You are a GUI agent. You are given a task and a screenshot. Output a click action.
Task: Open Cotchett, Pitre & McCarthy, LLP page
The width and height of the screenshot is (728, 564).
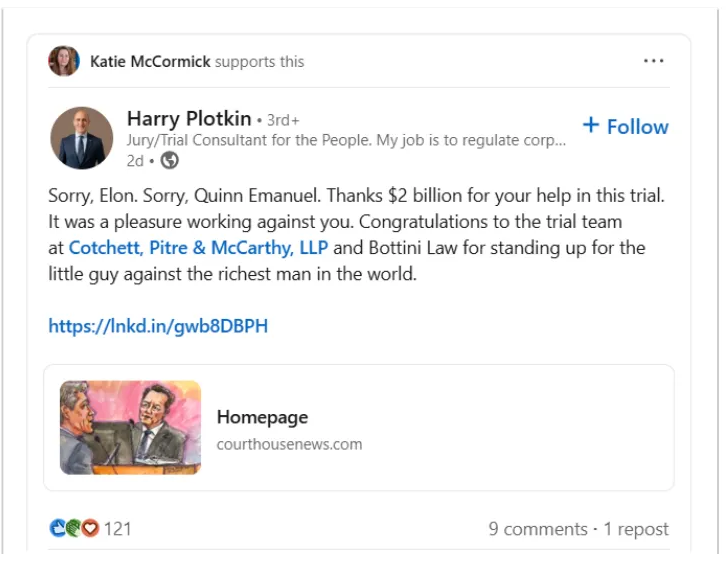[x=198, y=247]
